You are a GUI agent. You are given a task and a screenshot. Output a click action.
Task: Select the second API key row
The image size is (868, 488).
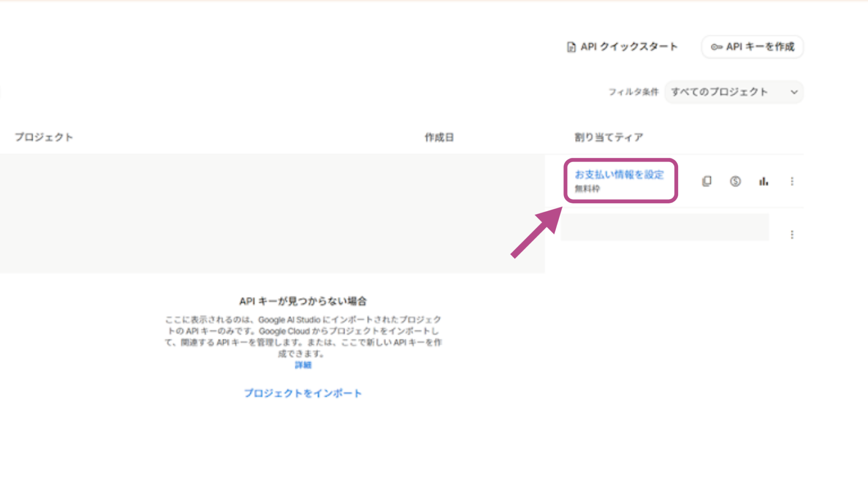pyautogui.click(x=665, y=227)
